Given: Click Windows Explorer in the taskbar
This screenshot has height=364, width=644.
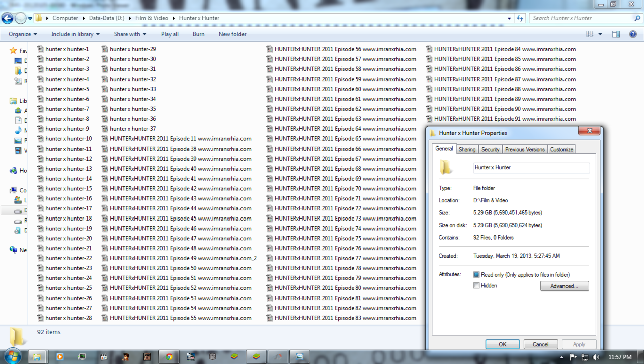Looking at the screenshot, I should [37, 357].
